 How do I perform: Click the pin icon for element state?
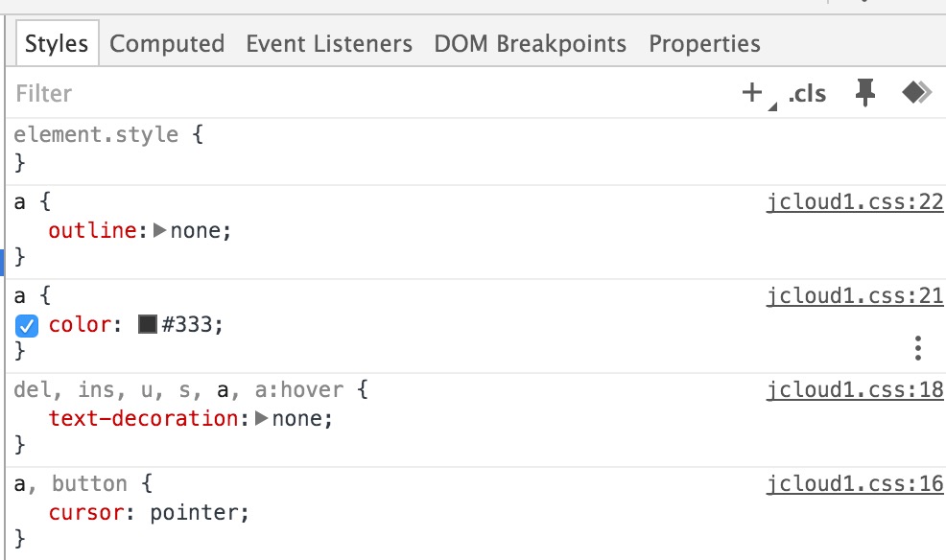[865, 92]
